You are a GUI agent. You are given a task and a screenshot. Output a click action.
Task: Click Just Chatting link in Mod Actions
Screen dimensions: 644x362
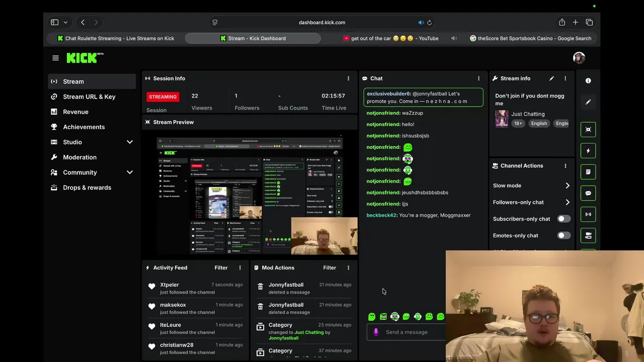pos(309,332)
